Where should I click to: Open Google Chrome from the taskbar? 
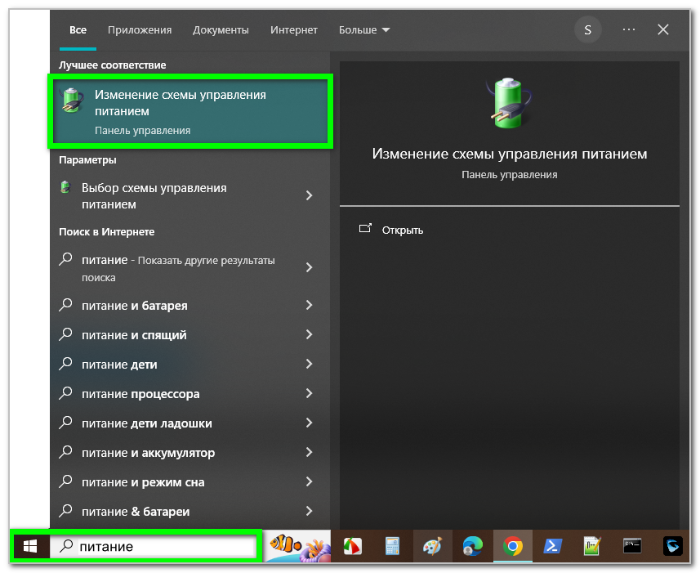[513, 546]
